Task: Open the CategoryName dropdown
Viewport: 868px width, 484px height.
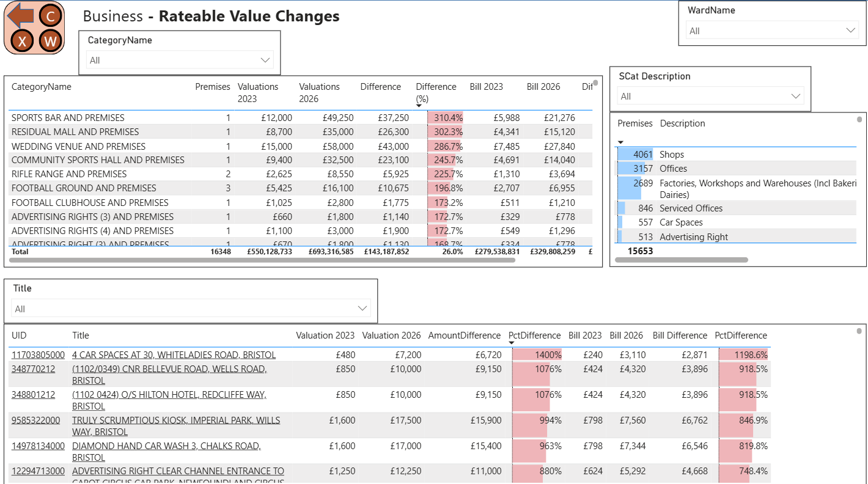Action: tap(180, 61)
